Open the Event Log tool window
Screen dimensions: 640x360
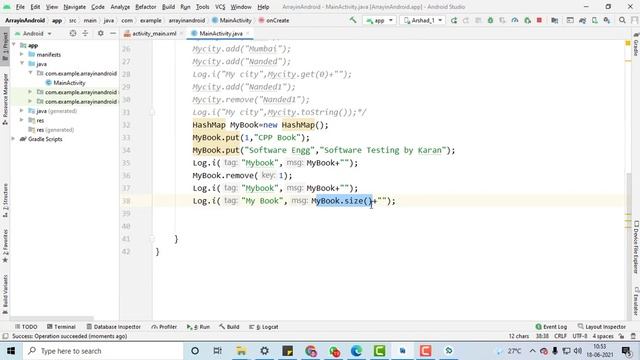click(x=551, y=327)
